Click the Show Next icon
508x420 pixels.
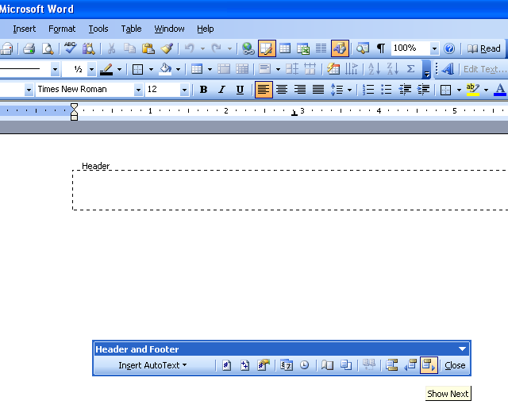(429, 365)
